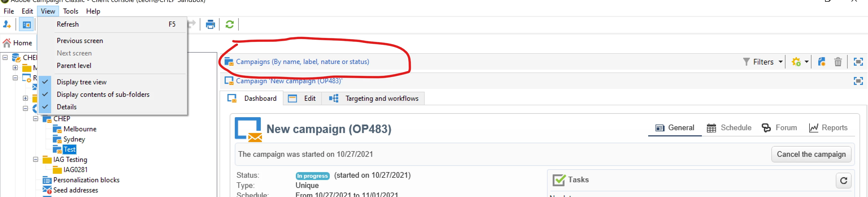This screenshot has height=197, width=868.
Task: Select the Sydney folder
Action: pyautogui.click(x=74, y=139)
